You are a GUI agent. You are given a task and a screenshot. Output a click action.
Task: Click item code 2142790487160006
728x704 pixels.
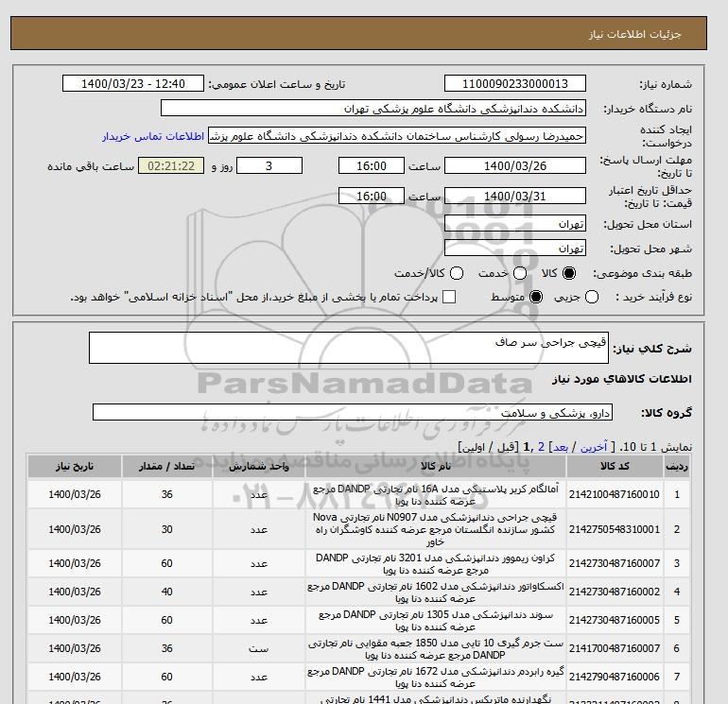(x=615, y=678)
